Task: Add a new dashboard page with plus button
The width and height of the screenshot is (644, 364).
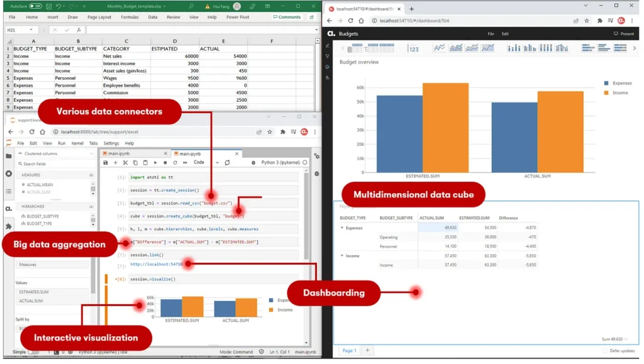Action: (x=367, y=350)
